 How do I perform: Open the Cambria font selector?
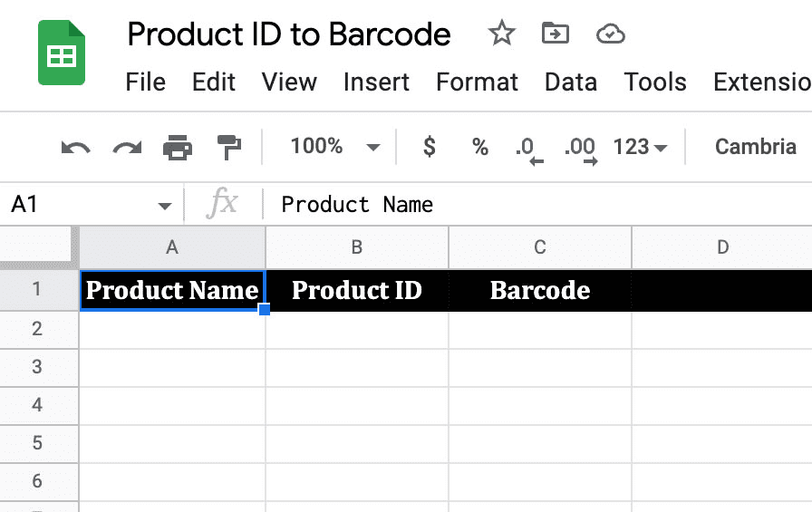pyautogui.click(x=755, y=147)
